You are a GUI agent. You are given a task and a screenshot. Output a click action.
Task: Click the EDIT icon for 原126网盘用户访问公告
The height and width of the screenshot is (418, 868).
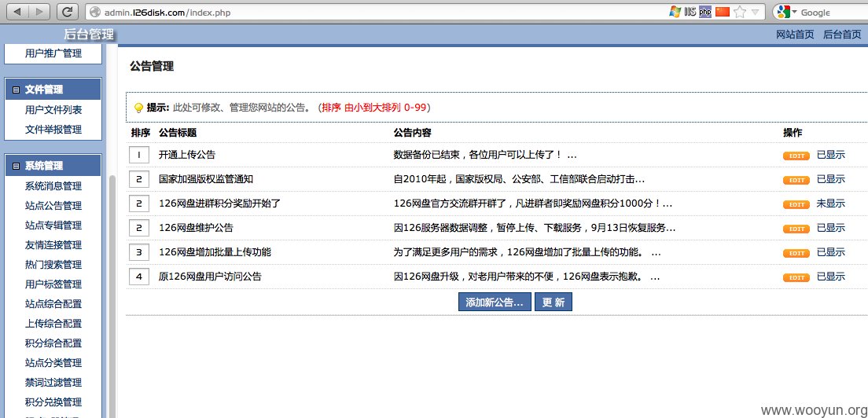pos(796,277)
